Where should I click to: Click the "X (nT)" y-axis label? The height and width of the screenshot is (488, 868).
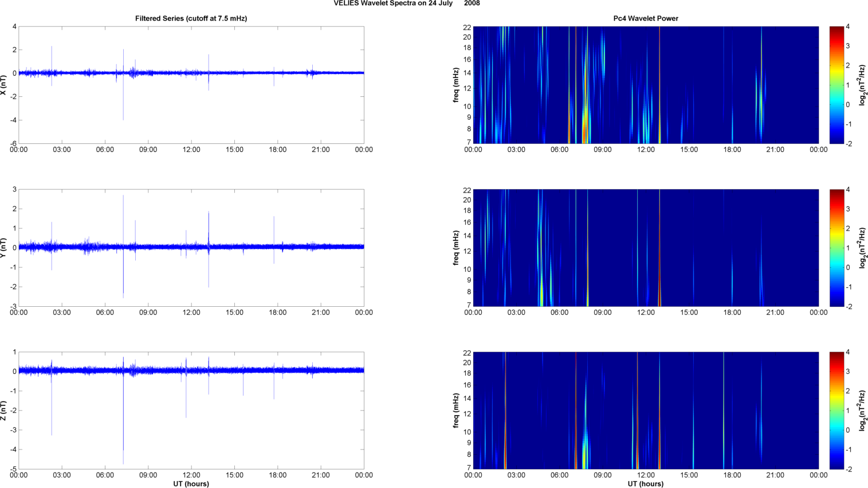(x=3, y=85)
